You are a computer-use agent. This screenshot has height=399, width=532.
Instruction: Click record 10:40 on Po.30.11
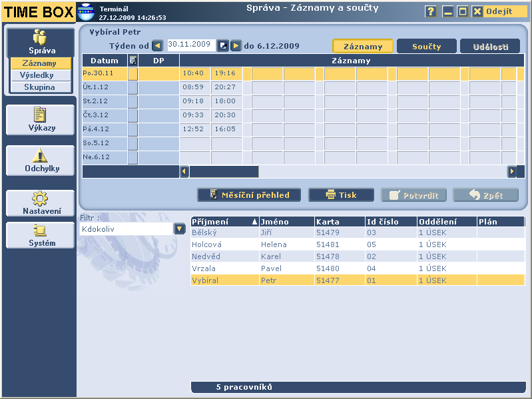click(194, 74)
